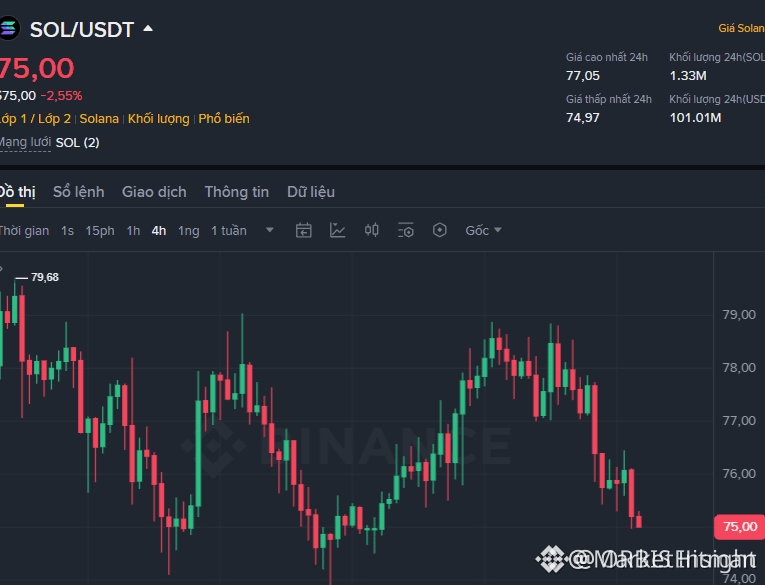Click the SOL (2) network value

pos(78,142)
